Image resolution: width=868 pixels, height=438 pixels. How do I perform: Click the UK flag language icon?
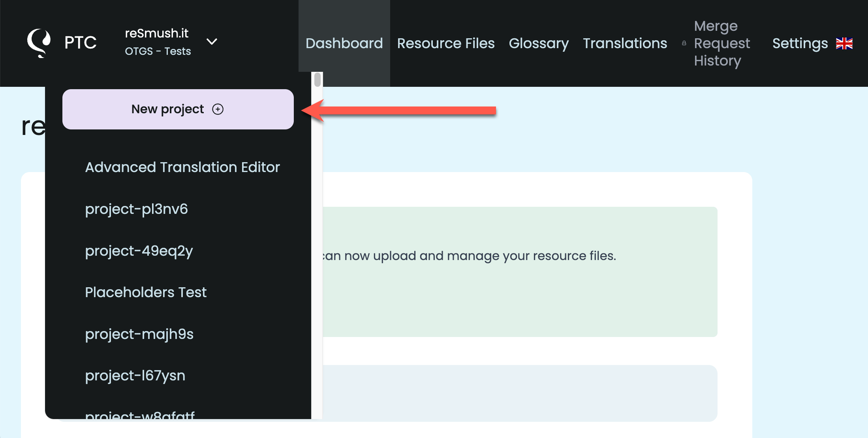click(x=844, y=43)
